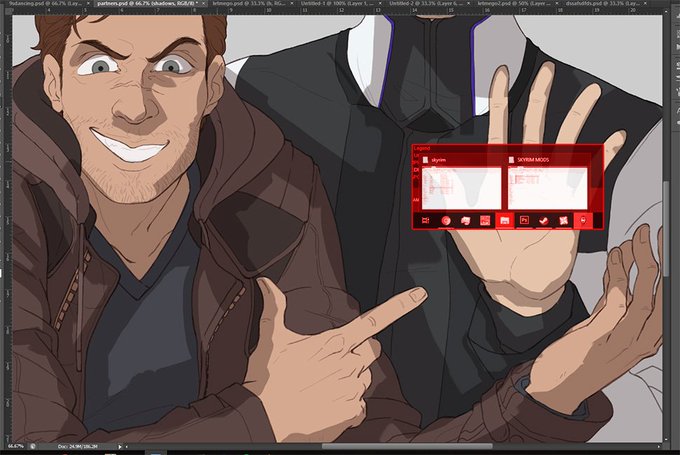Close the partners.psd document tab
Image resolution: width=680 pixels, height=455 pixels.
pos(203,3)
